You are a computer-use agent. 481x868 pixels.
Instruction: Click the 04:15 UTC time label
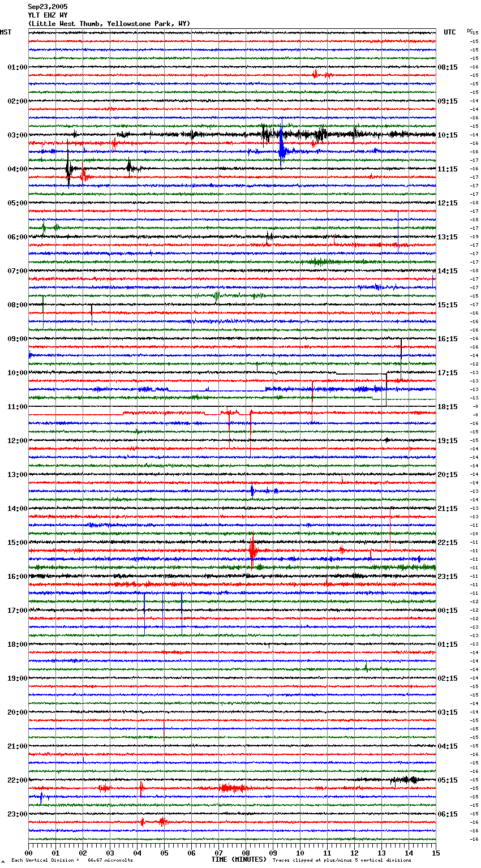[448, 746]
